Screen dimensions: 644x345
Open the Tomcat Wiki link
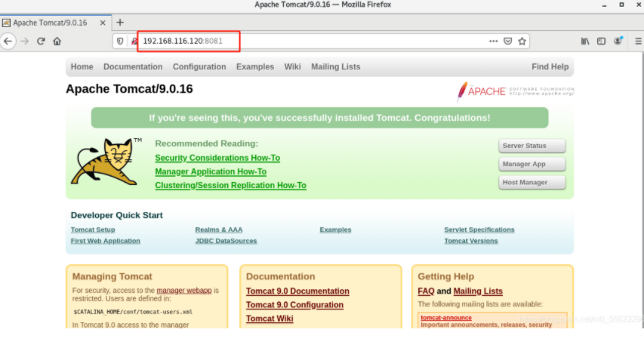pos(270,319)
